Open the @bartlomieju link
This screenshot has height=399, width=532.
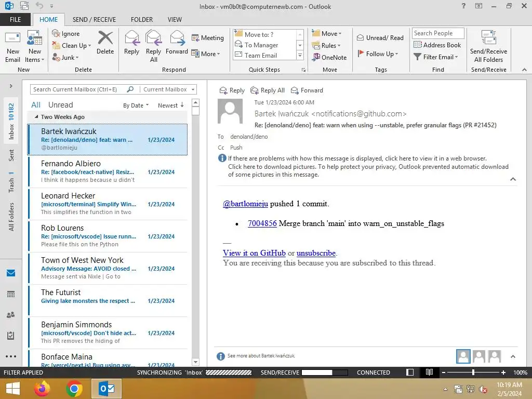(245, 204)
